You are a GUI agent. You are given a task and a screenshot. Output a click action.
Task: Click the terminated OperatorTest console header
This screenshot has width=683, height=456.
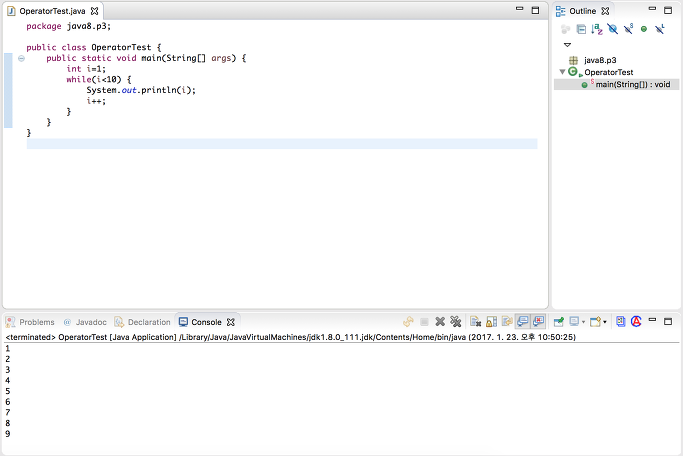coord(291,337)
